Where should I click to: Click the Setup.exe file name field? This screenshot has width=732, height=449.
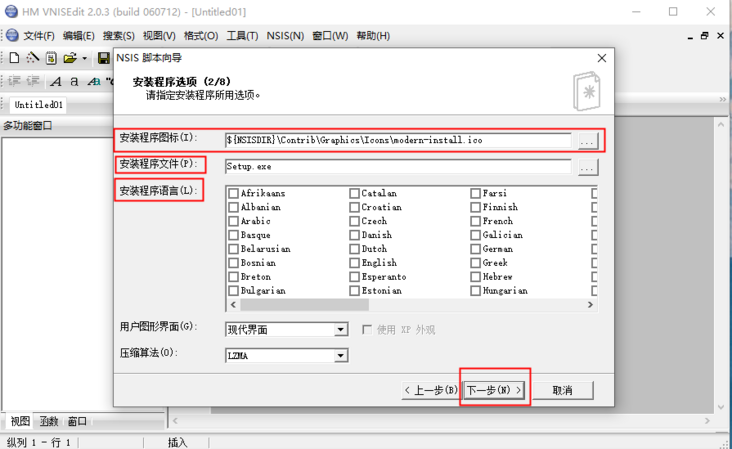tap(398, 166)
